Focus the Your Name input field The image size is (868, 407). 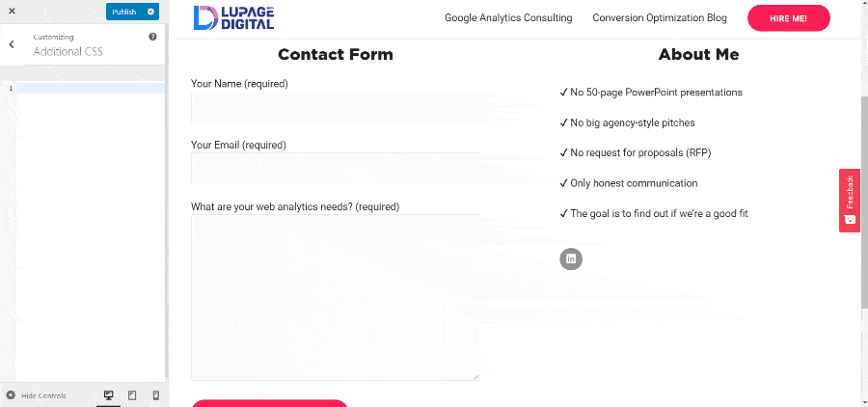(x=336, y=107)
